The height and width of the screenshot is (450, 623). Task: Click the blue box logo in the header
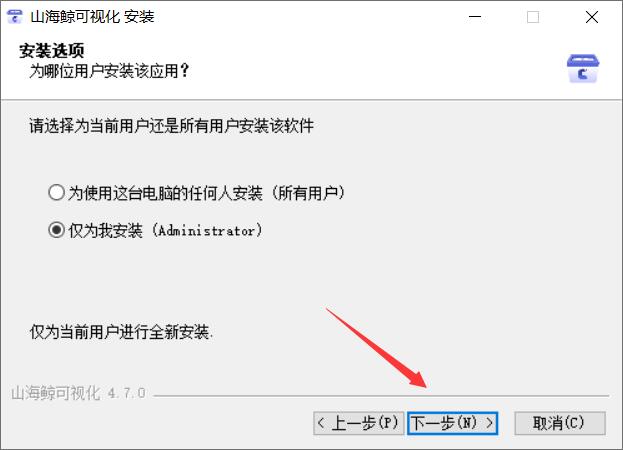coord(583,69)
